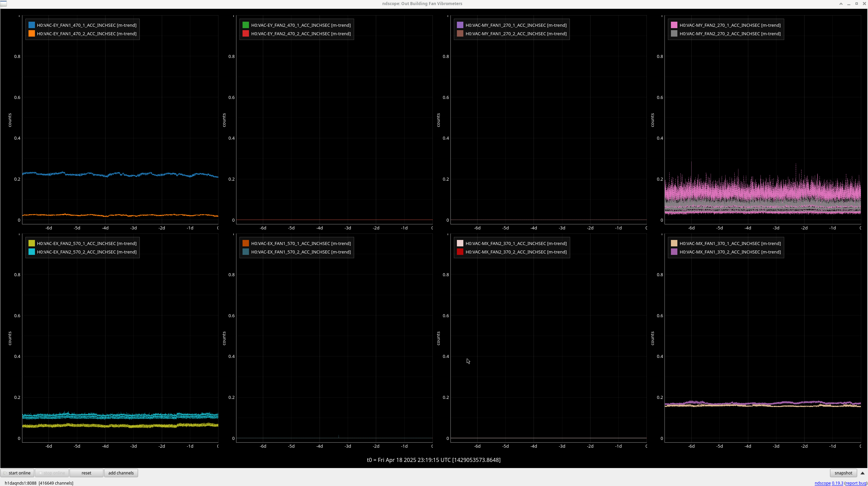Reset the plot view

pos(86,473)
